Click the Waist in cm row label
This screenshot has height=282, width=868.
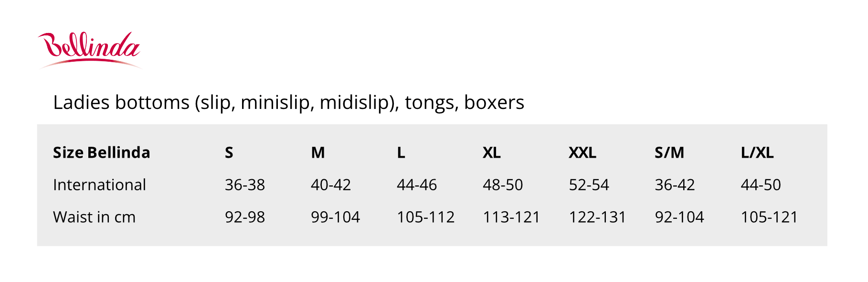(95, 217)
